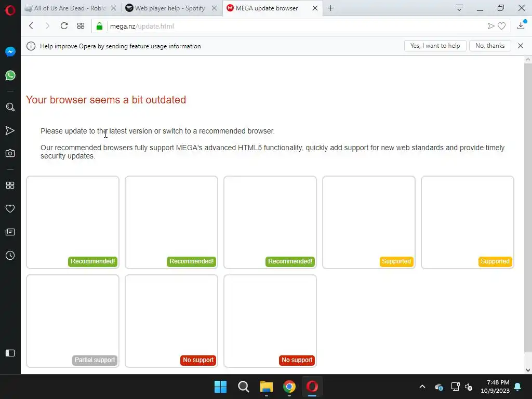The image size is (532, 399).
Task: Click No, thanks button
Action: 490,46
